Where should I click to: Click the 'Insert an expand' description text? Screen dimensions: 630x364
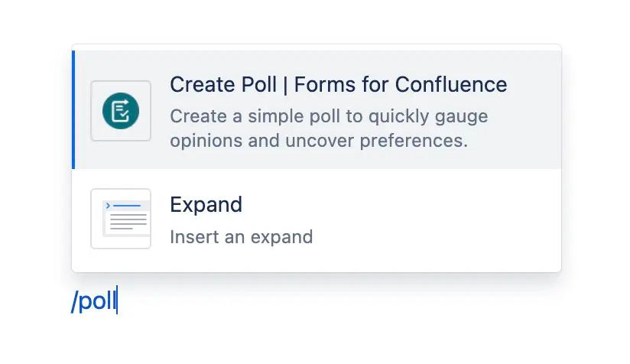(241, 236)
